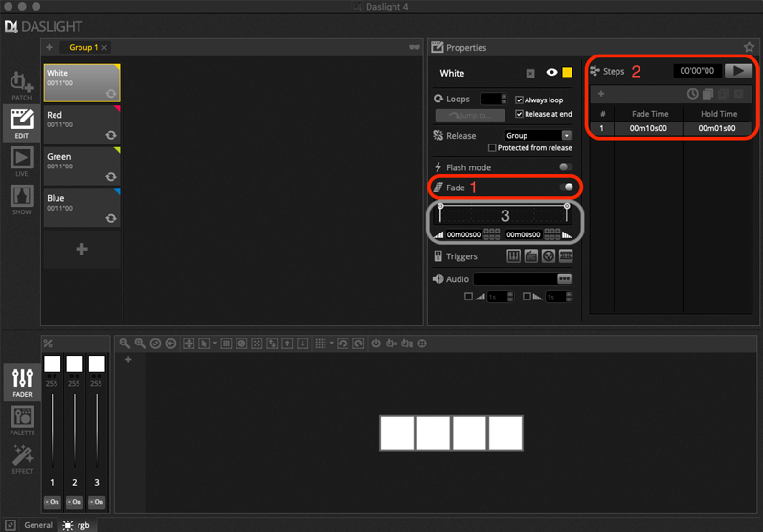Open the Patch mode
Screen dimensions: 763x532
(21, 85)
